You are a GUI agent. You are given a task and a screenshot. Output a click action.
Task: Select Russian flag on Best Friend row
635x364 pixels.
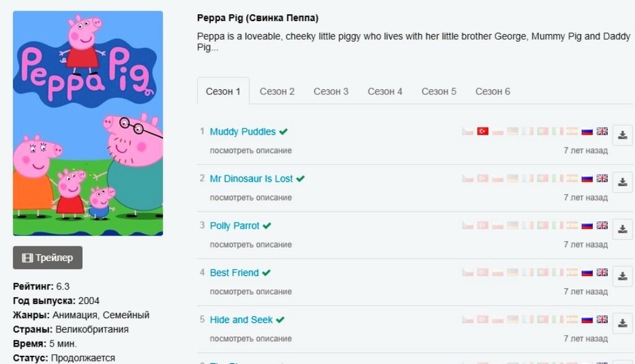coord(587,272)
